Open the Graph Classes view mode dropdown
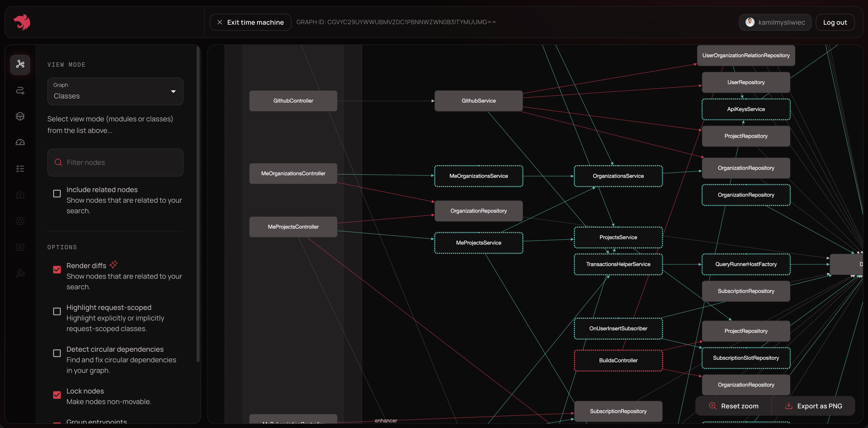The image size is (868, 428). coord(115,91)
